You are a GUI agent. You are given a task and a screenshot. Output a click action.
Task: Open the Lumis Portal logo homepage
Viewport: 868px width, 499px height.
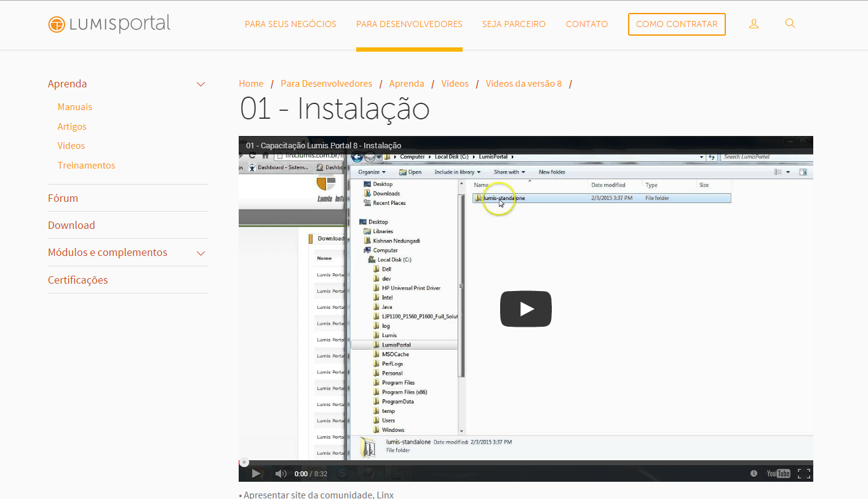109,24
